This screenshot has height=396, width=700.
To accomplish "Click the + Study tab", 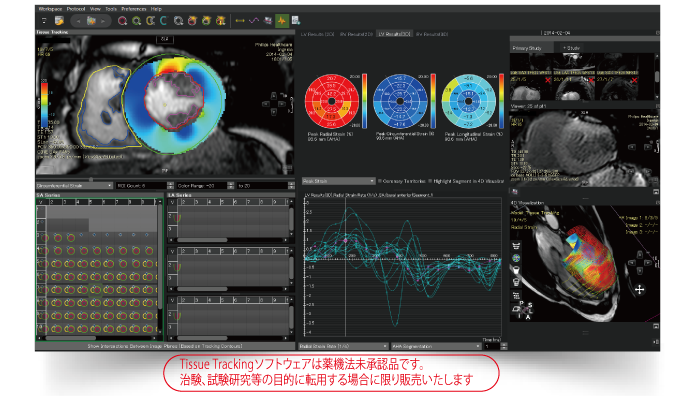I will coord(571,48).
